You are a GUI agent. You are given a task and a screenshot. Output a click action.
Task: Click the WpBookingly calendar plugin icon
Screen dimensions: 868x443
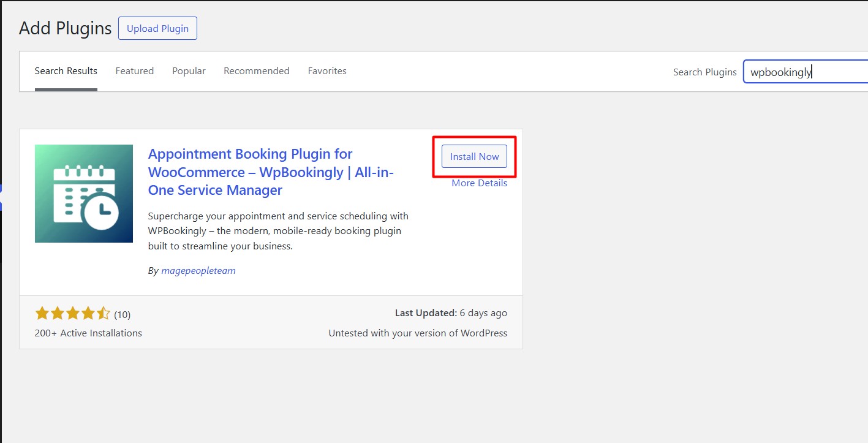[x=84, y=194]
